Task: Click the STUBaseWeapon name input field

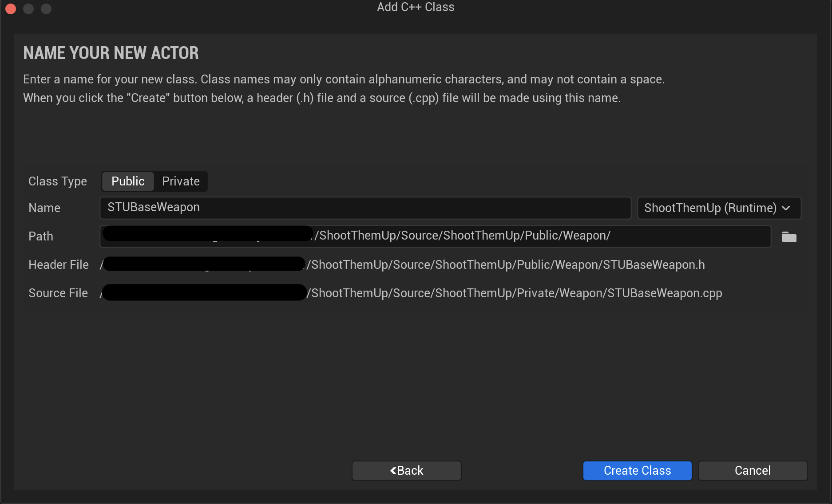Action: point(365,208)
